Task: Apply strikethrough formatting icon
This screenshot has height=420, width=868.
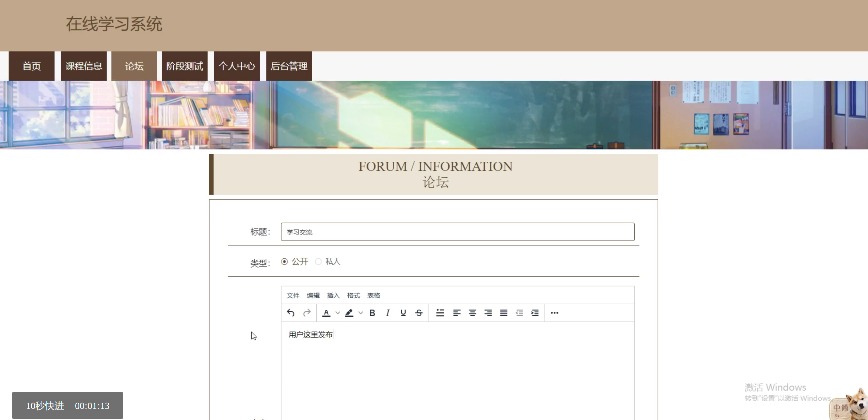Action: pyautogui.click(x=419, y=313)
